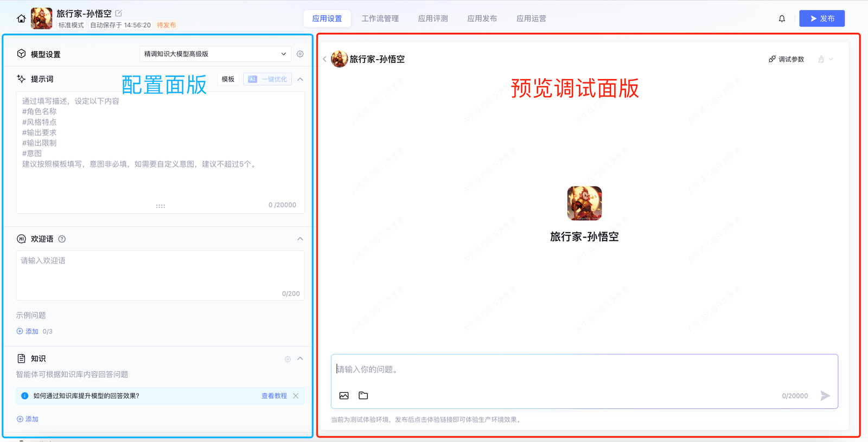868x442 pixels.
Task: Open the 查看教程 tutorial link
Action: coord(274,396)
